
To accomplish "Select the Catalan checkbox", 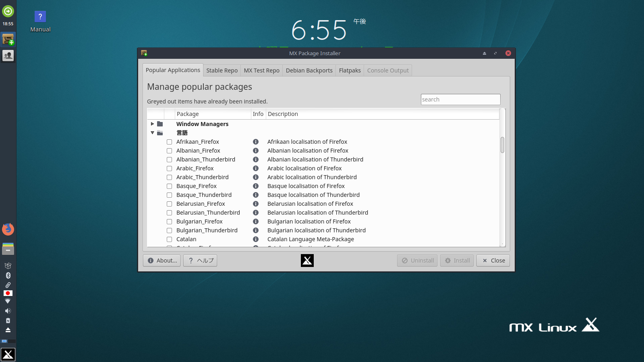I will [x=170, y=239].
